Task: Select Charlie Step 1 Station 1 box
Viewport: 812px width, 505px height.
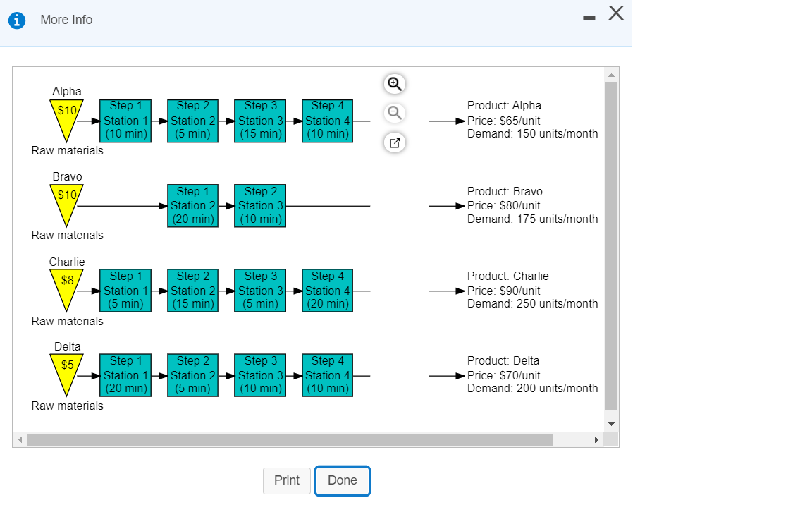Action: tap(125, 291)
